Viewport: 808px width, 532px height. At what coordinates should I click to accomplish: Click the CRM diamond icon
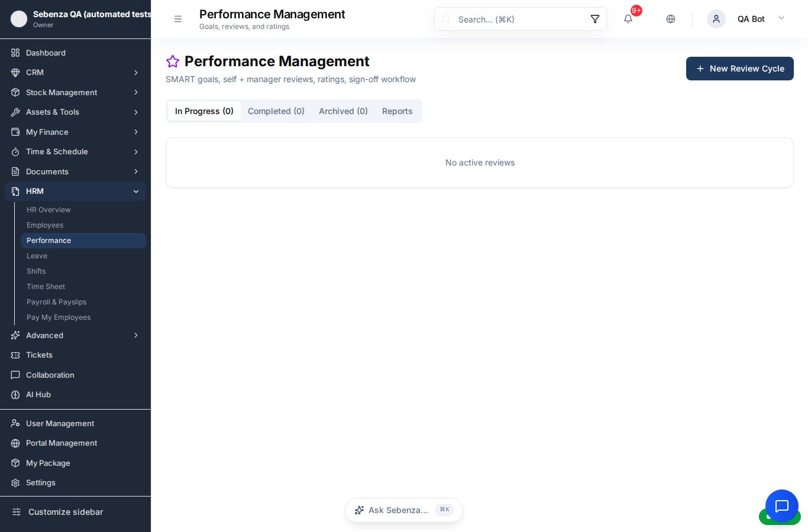(x=15, y=73)
